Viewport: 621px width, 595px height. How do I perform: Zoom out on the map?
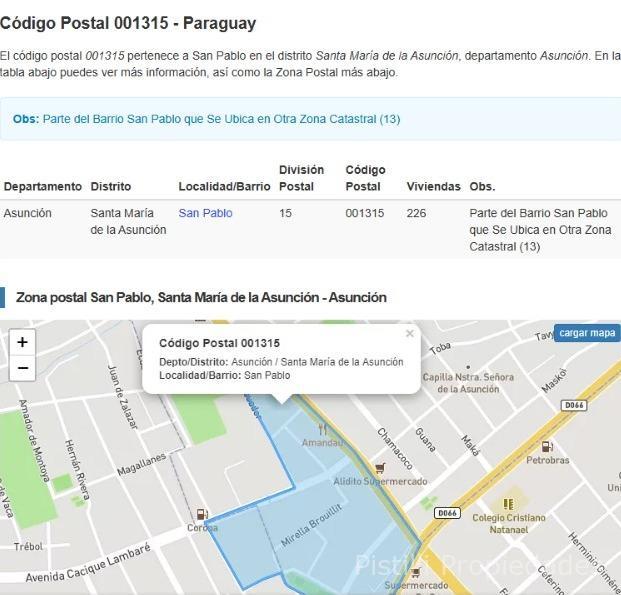[x=22, y=368]
